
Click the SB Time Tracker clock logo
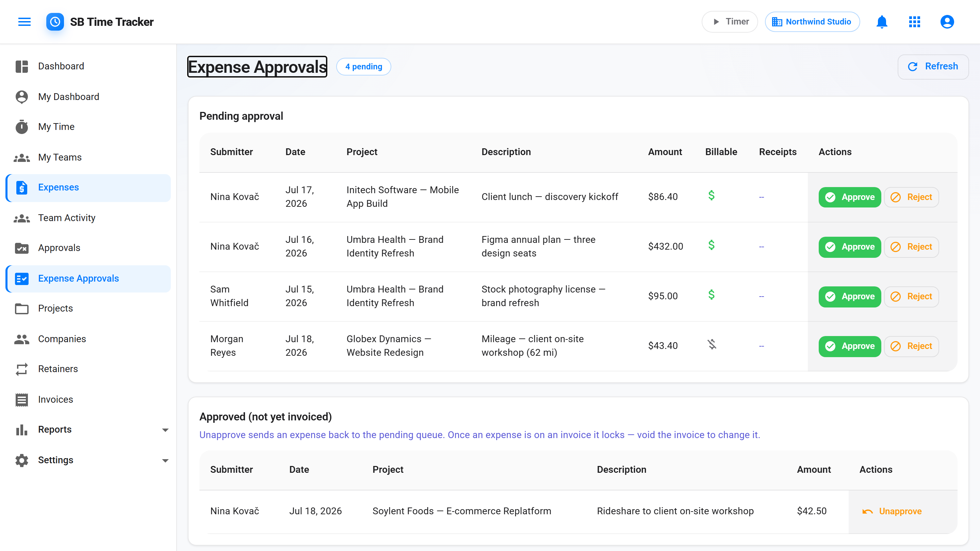tap(55, 22)
